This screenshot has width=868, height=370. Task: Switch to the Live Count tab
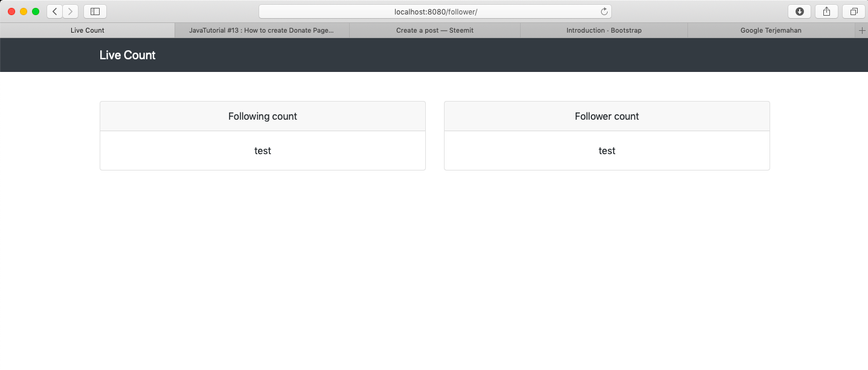tap(88, 30)
